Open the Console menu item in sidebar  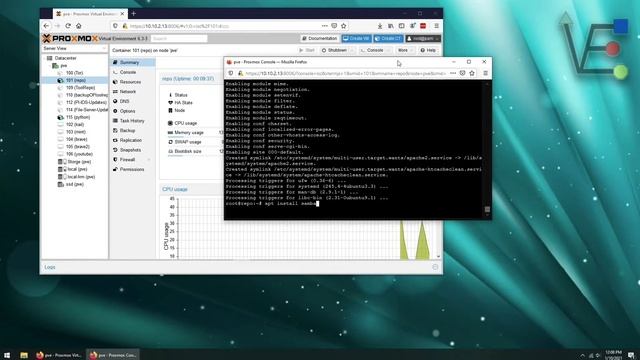[x=132, y=72]
